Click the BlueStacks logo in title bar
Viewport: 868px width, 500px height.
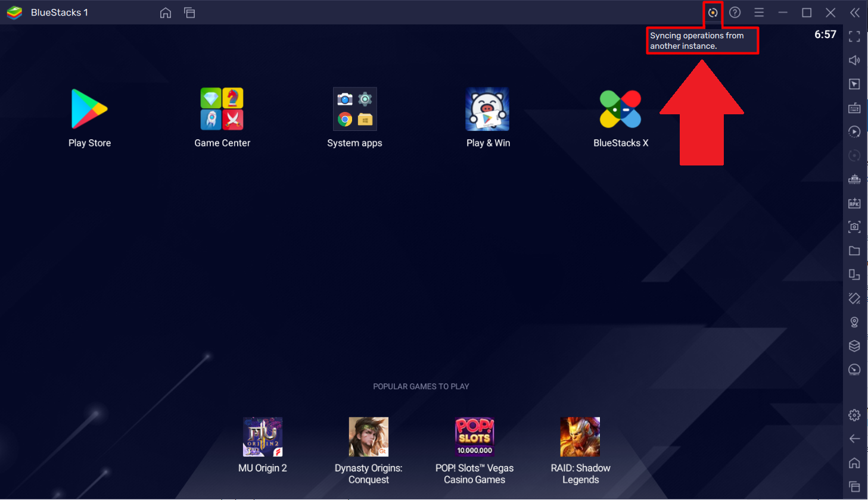click(x=14, y=12)
